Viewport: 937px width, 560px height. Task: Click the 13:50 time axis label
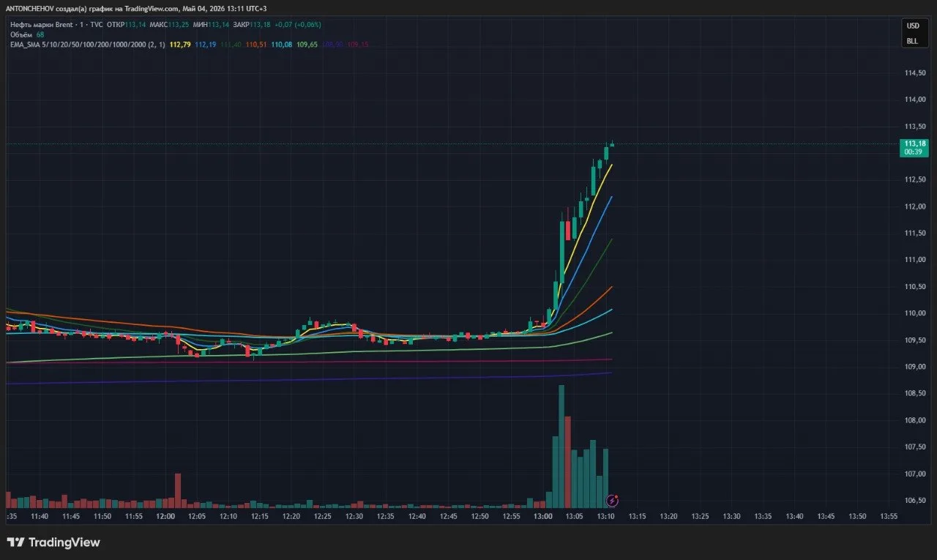(858, 517)
